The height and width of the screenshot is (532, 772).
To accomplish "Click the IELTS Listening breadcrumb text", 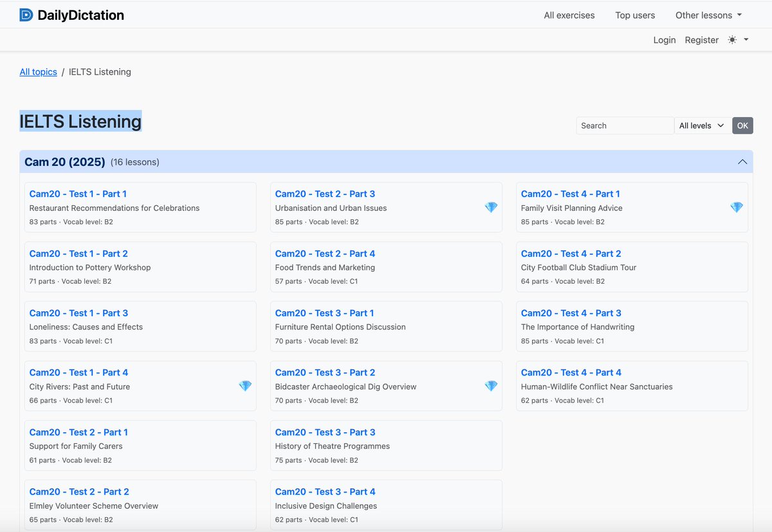I will pos(100,72).
